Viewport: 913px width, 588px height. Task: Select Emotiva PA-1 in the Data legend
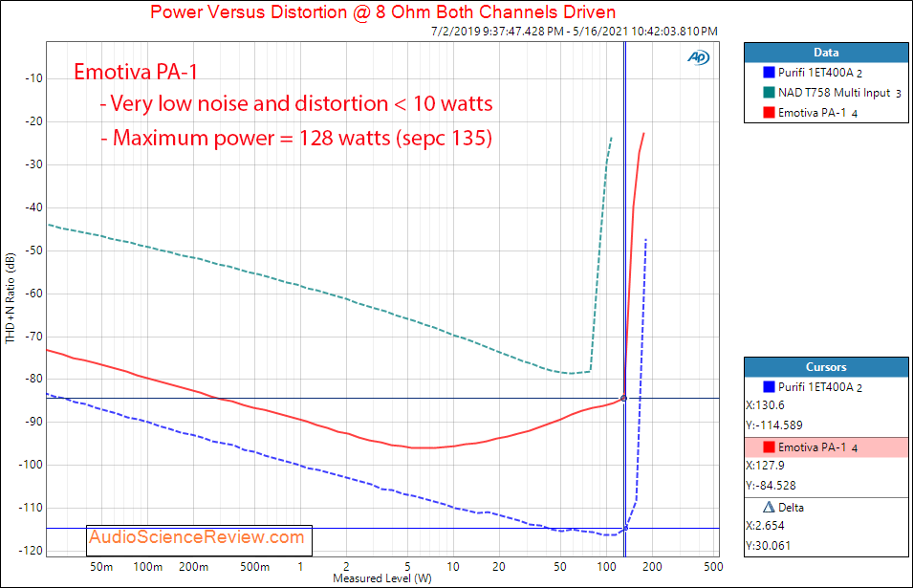click(817, 113)
